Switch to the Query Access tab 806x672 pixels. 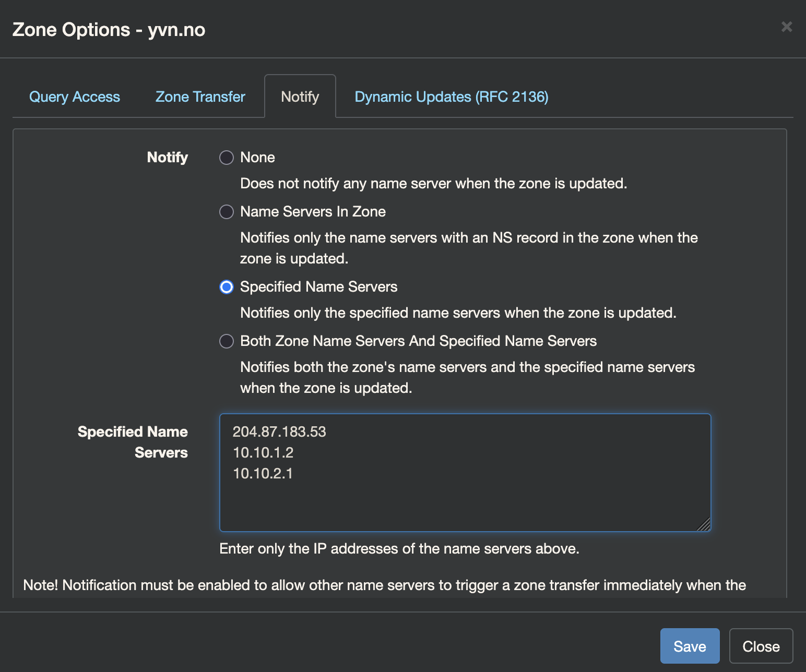click(x=75, y=97)
